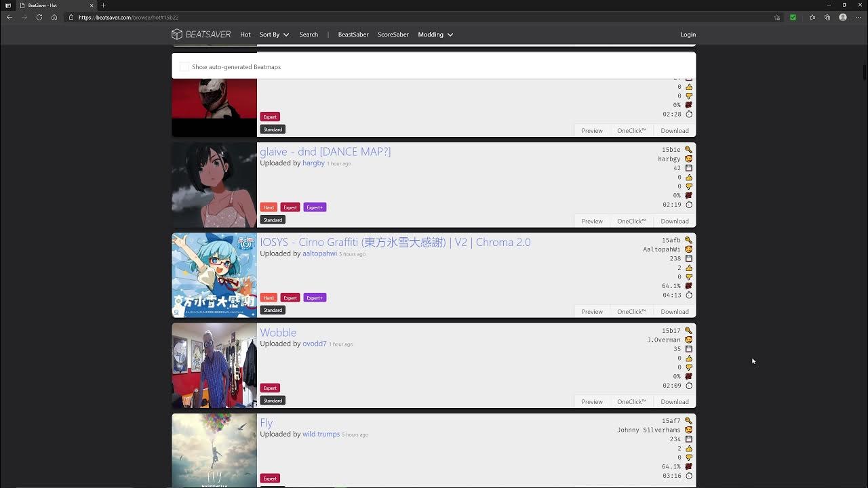
Task: Click the BeatSaver cube logo icon
Action: (x=177, y=35)
